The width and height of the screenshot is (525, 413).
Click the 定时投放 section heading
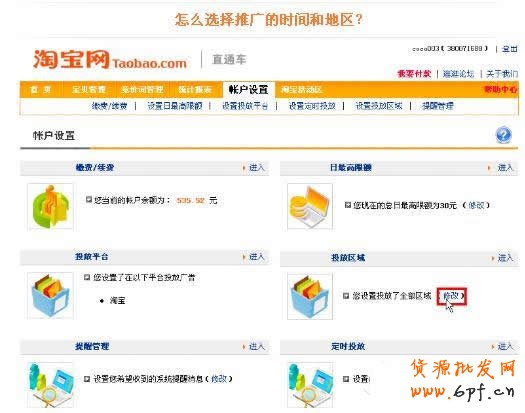(348, 346)
